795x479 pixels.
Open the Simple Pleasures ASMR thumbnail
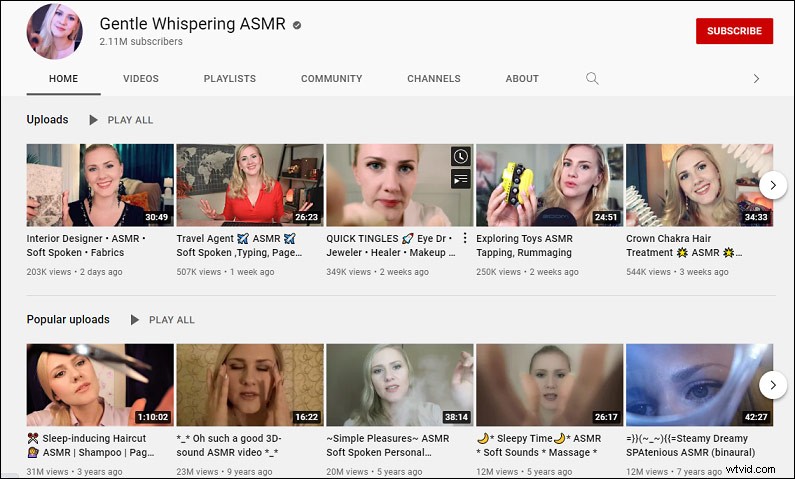[400, 385]
